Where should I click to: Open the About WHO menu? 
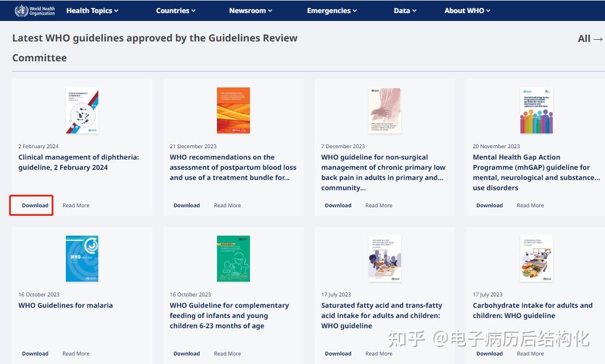click(x=468, y=11)
